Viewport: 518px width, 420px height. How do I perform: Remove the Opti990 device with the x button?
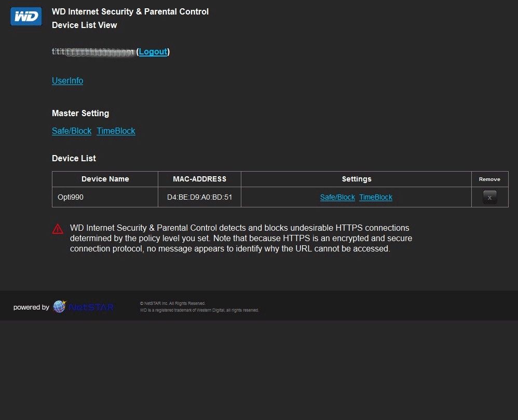[x=489, y=198]
